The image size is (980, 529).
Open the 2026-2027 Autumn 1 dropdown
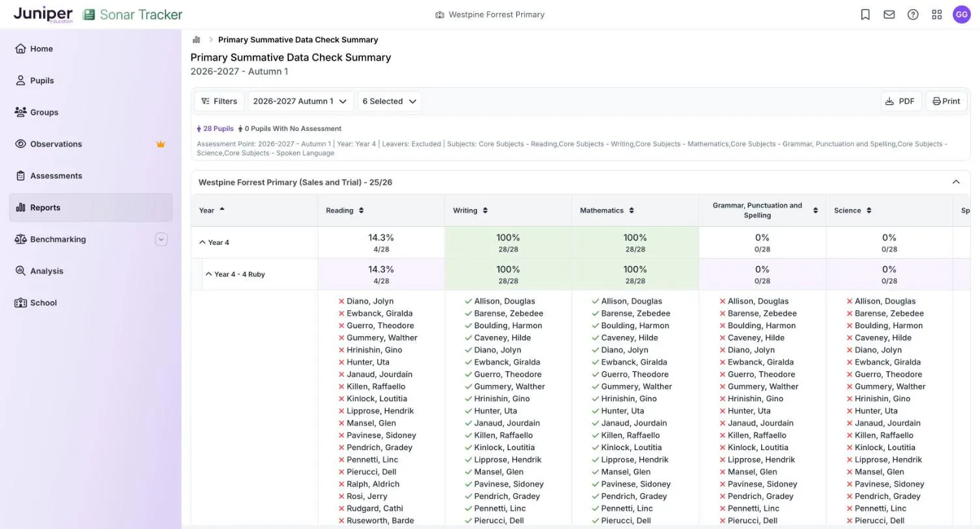click(300, 101)
